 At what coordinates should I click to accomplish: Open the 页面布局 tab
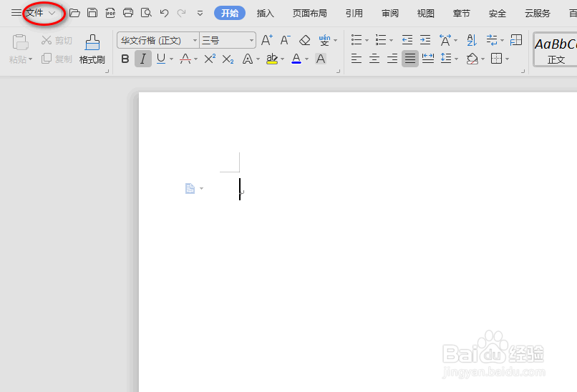[x=309, y=14]
